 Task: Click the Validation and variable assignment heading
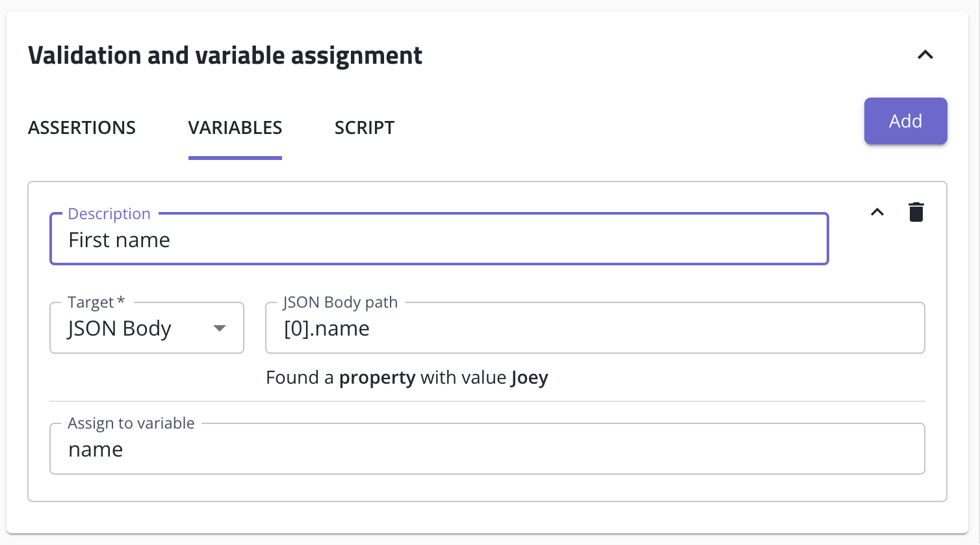(225, 55)
